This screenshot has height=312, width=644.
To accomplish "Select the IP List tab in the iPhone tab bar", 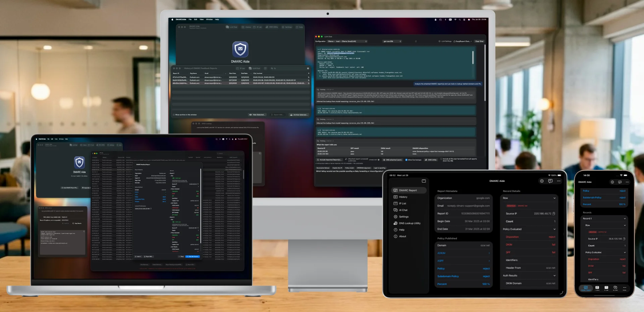I will pyautogui.click(x=606, y=288).
